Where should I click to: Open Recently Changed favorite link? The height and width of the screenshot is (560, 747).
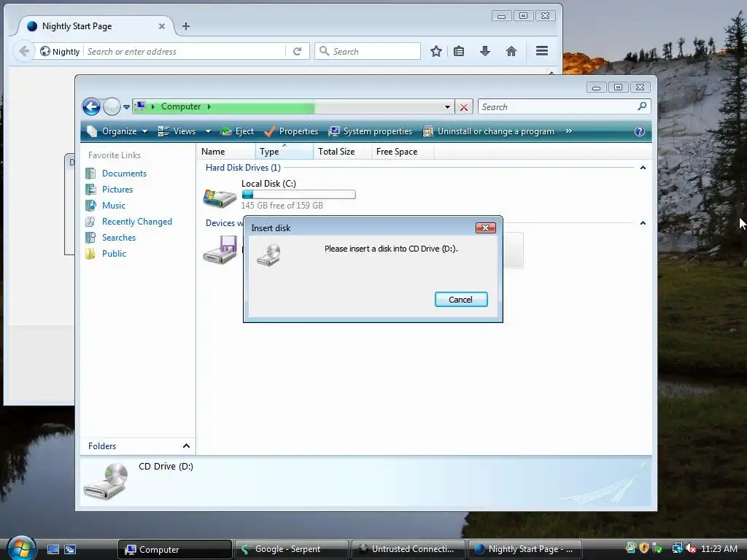tap(136, 222)
